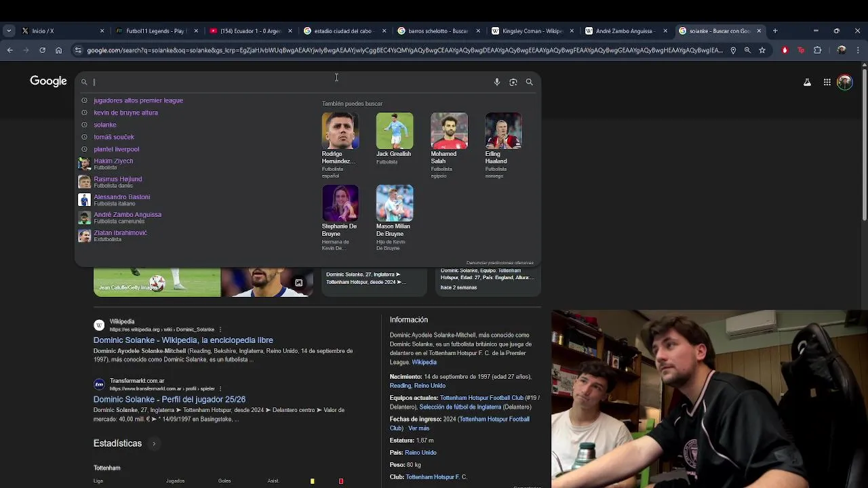
Task: Switch to the estadio ciudad del cabo tab
Action: coord(344,30)
